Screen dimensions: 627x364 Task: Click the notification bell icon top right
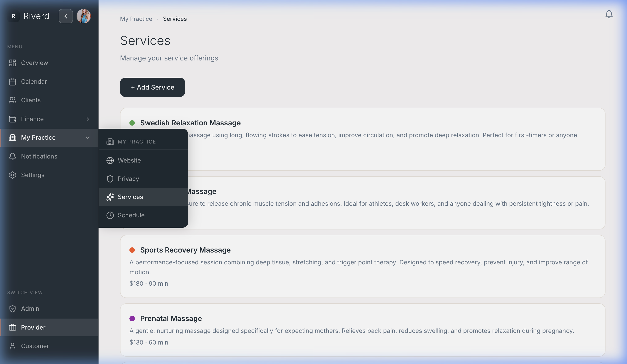(609, 14)
